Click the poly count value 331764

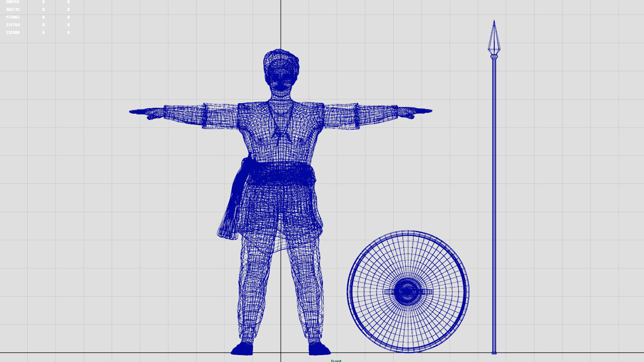click(x=12, y=25)
